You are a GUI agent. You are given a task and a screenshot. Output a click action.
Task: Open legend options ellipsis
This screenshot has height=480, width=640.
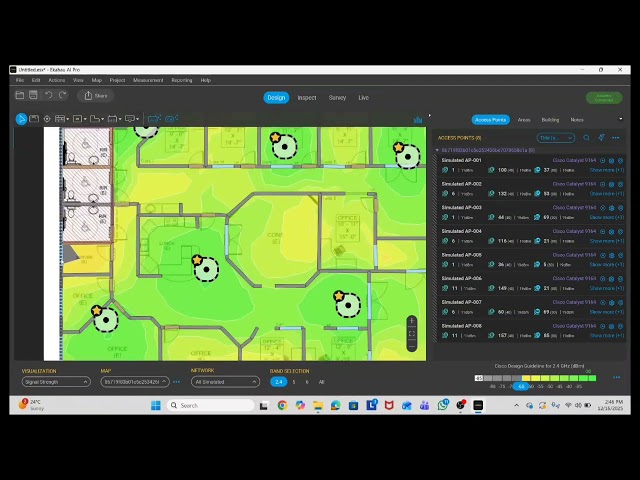click(616, 378)
